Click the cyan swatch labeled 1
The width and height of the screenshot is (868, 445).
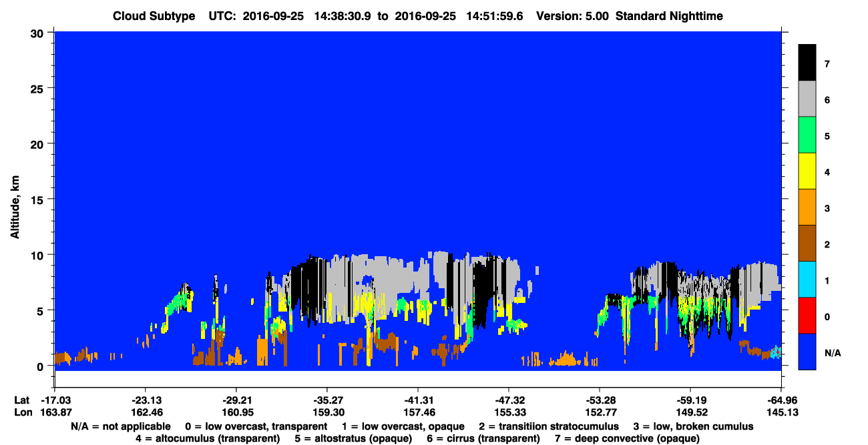807,280
